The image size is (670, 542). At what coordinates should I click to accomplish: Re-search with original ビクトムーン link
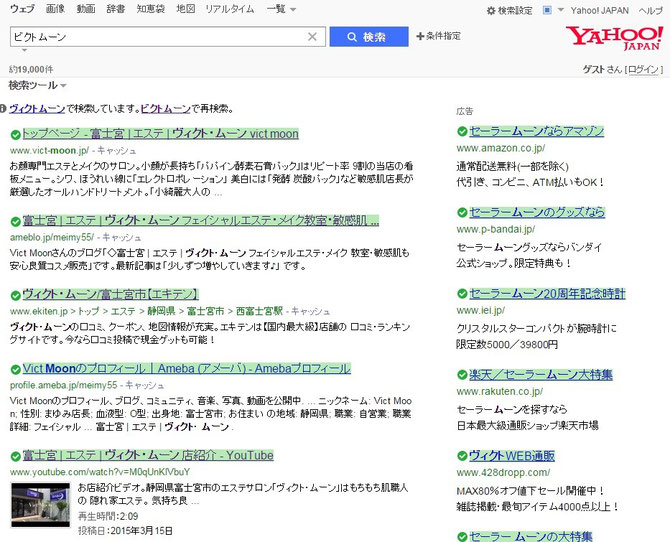click(165, 109)
